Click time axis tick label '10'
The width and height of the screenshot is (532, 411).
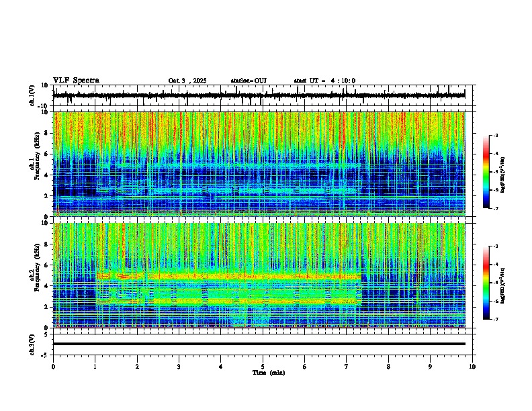(x=472, y=367)
